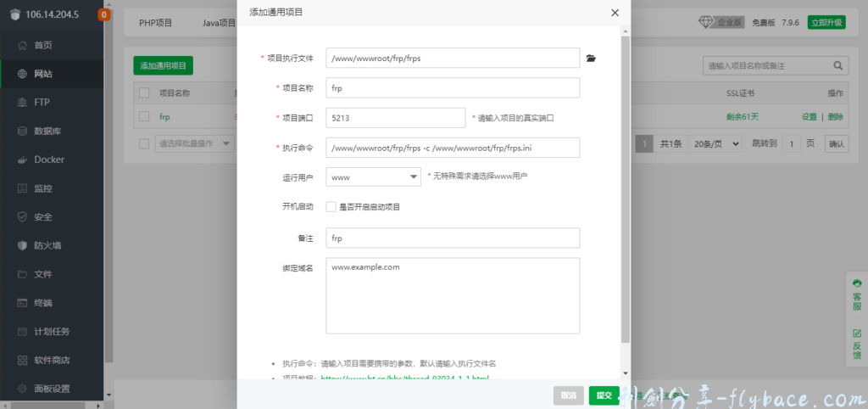Click the 确认 jump button
The height and width of the screenshot is (409, 868).
pyautogui.click(x=837, y=144)
